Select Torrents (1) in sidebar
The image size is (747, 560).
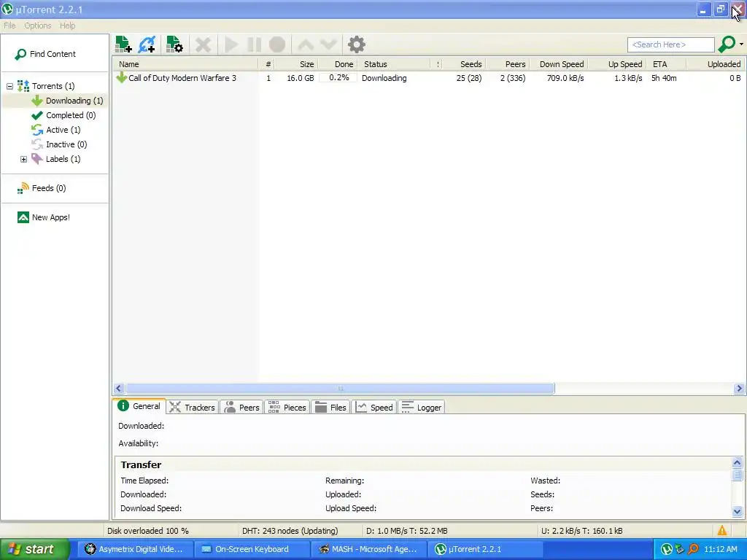46,86
